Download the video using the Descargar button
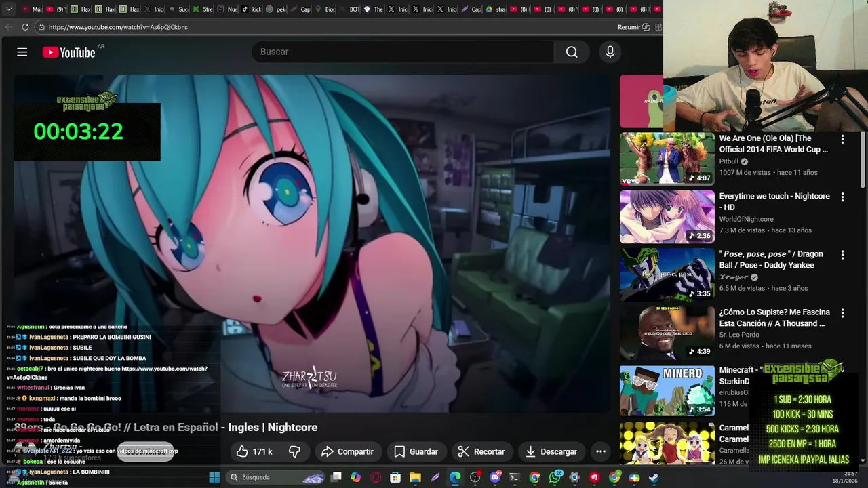This screenshot has height=488, width=868. point(551,451)
